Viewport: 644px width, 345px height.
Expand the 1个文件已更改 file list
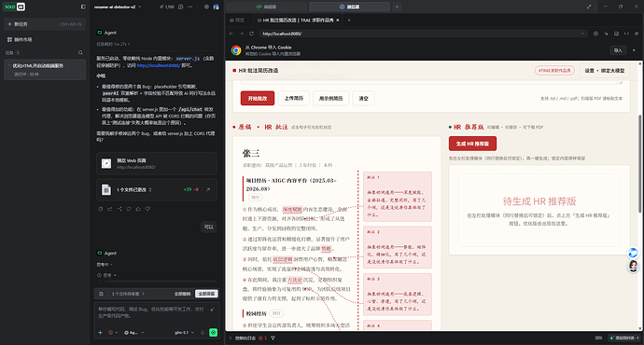point(134,189)
